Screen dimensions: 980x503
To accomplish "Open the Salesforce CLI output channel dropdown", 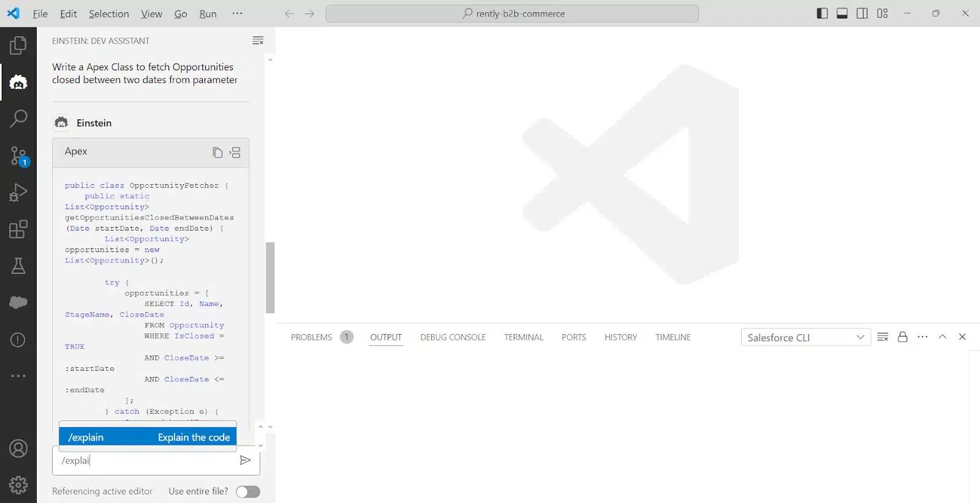I will click(x=805, y=337).
